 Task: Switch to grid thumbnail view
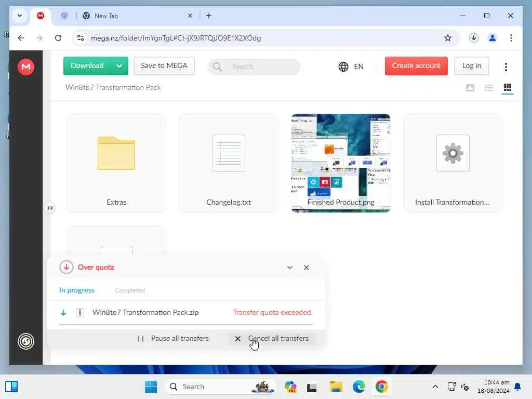(x=507, y=88)
